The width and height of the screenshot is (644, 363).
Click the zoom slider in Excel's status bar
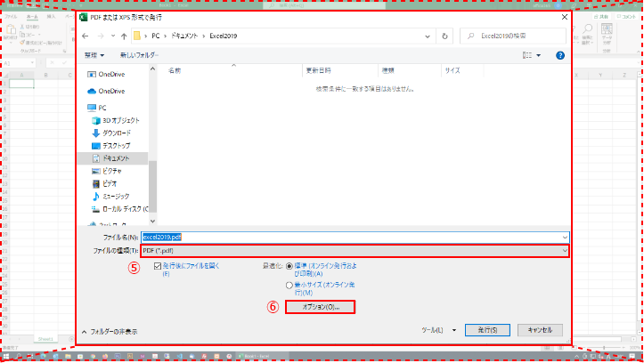tap(604, 347)
